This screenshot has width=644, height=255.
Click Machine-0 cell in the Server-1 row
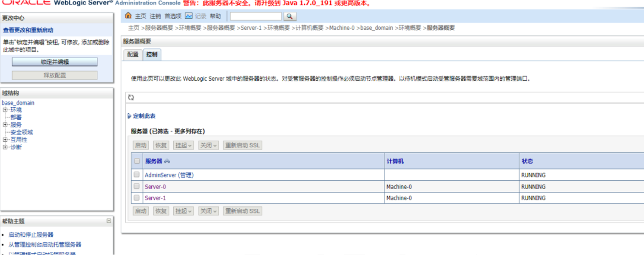click(399, 198)
